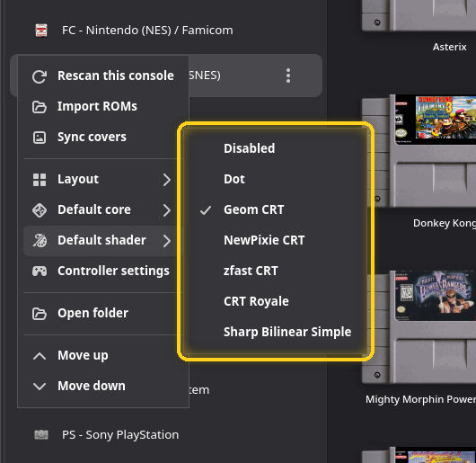The height and width of the screenshot is (463, 476).
Task: Click the Import ROMs folder icon
Action: pyautogui.click(x=40, y=107)
